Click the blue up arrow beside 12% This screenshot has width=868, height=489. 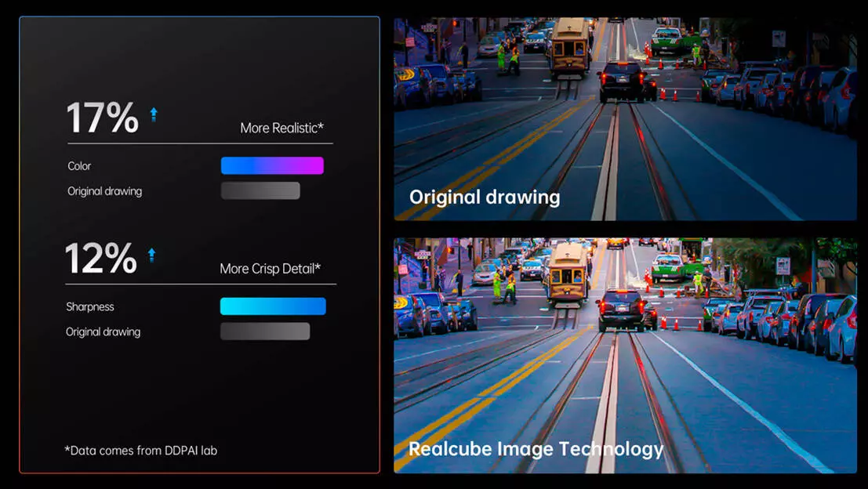tap(151, 255)
